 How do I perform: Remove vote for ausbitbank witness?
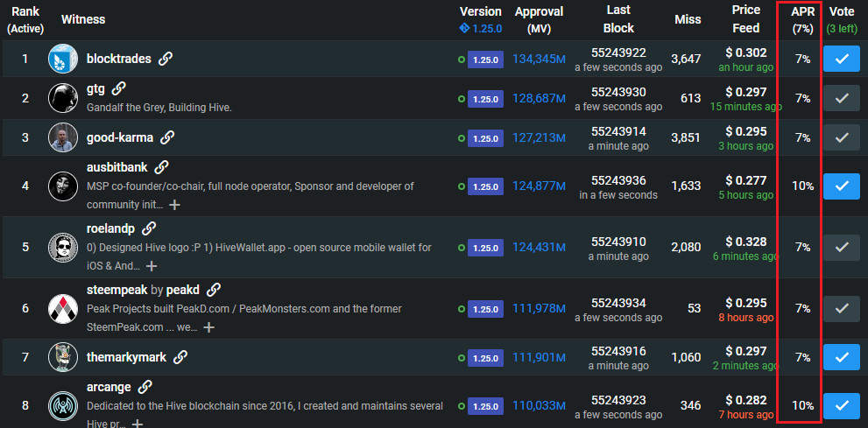coord(842,186)
